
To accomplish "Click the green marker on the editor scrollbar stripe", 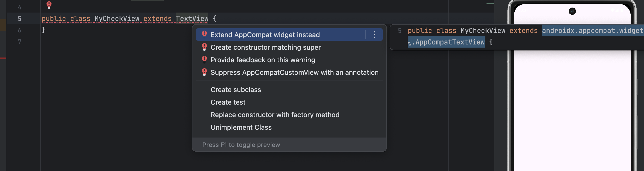I will pos(490,4).
